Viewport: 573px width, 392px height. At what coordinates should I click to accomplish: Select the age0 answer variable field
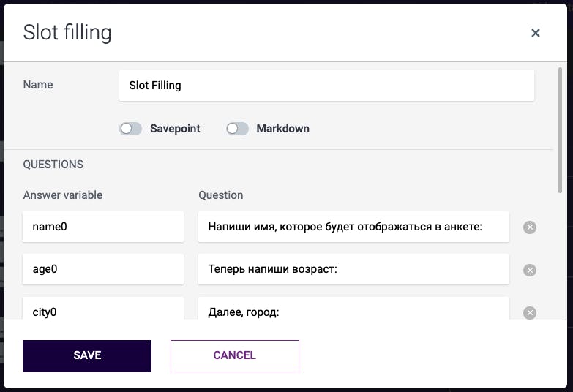tap(103, 270)
